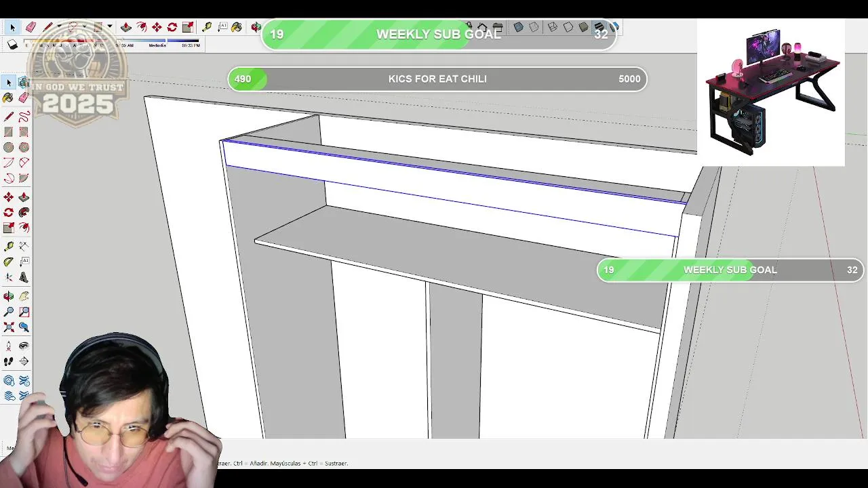Click the Offset tool in the top toolbar
The width and height of the screenshot is (868, 488).
pos(141,27)
